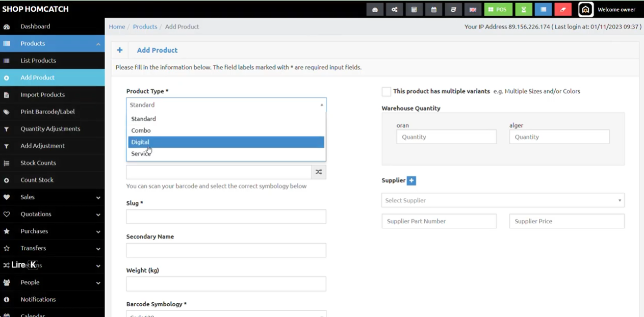Image resolution: width=644 pixels, height=317 pixels.
Task: Open the calculator icon in top bar
Action: [414, 10]
